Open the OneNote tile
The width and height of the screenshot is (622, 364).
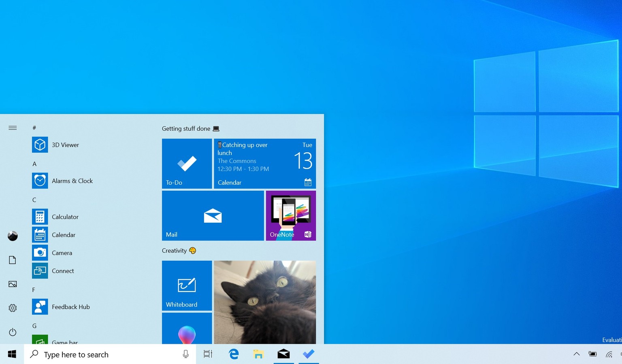(291, 216)
